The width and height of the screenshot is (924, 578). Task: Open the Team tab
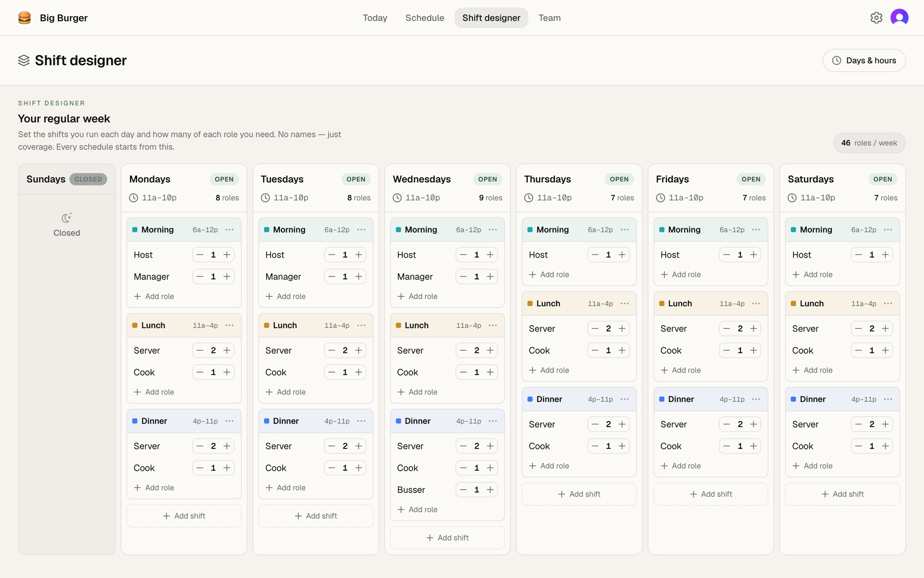tap(549, 18)
